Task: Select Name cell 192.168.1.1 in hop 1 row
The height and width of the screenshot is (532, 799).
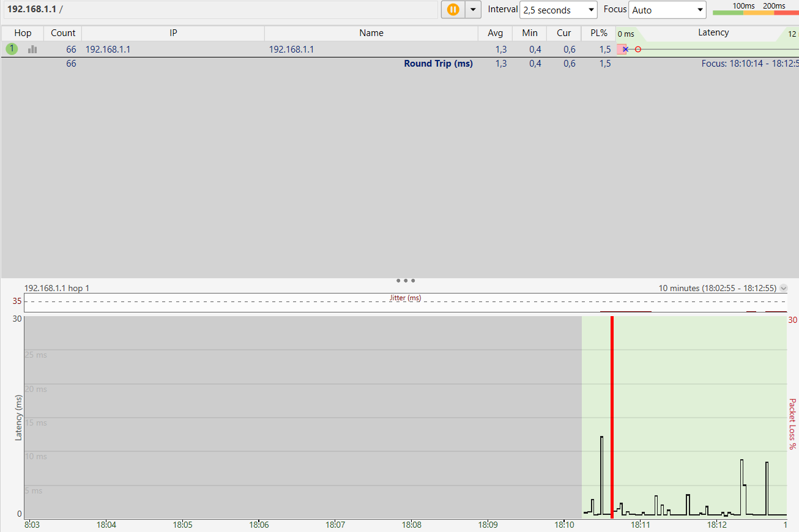Action: (x=291, y=50)
